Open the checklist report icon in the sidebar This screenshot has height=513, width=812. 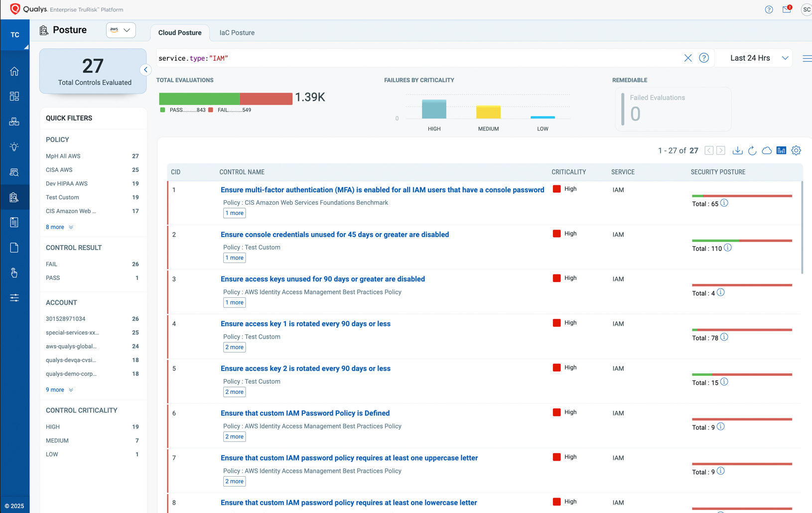pos(14,222)
